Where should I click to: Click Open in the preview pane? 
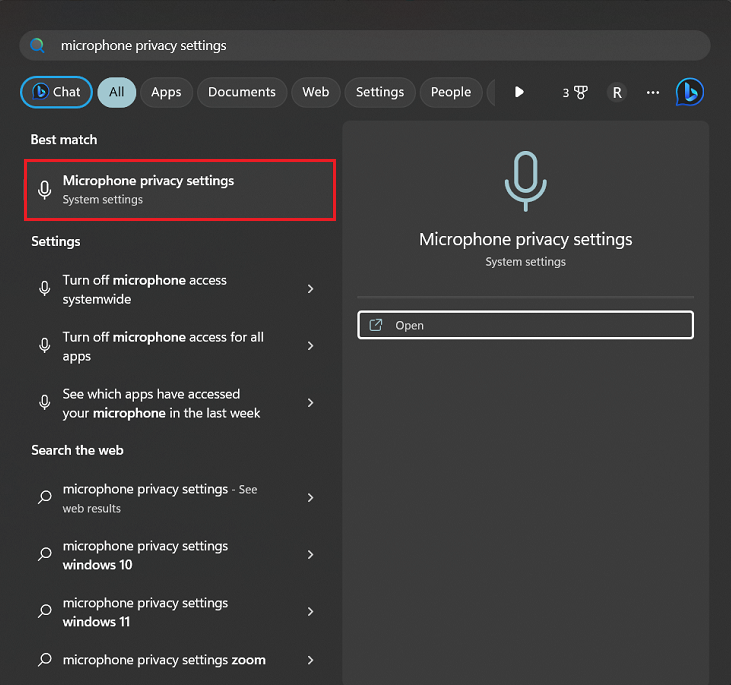click(525, 325)
